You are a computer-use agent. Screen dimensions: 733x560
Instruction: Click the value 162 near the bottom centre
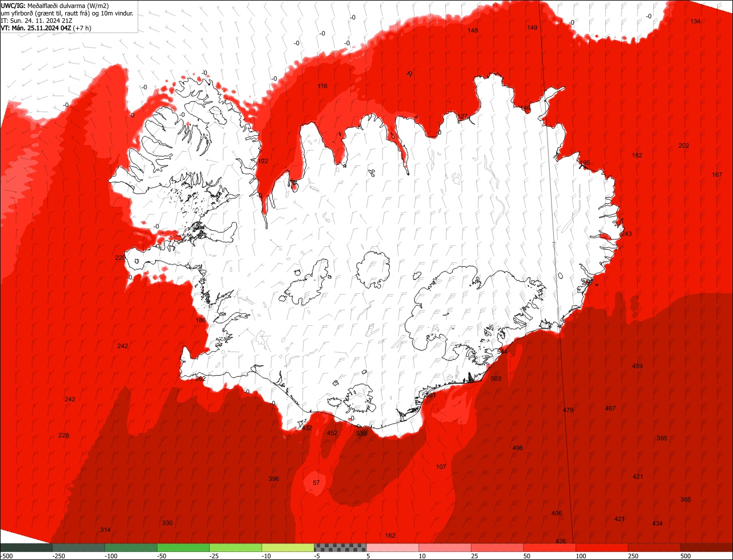point(391,535)
